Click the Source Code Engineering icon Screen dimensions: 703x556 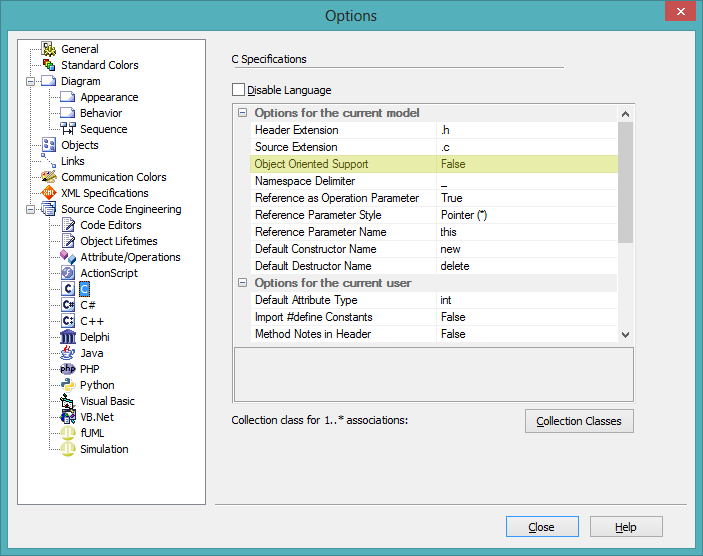(49, 209)
